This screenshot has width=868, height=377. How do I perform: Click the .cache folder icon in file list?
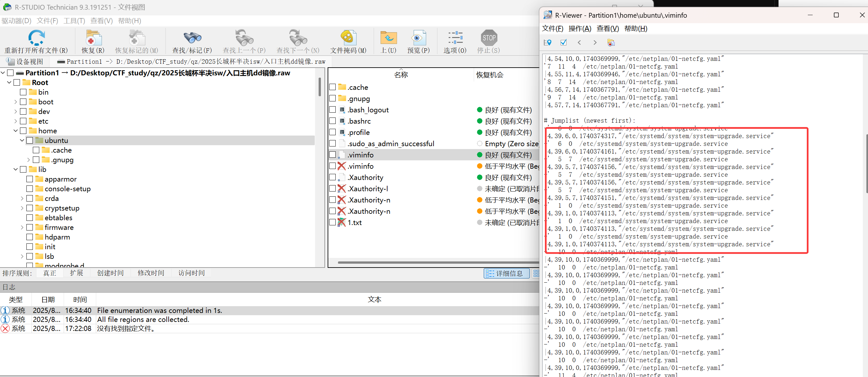[342, 87]
